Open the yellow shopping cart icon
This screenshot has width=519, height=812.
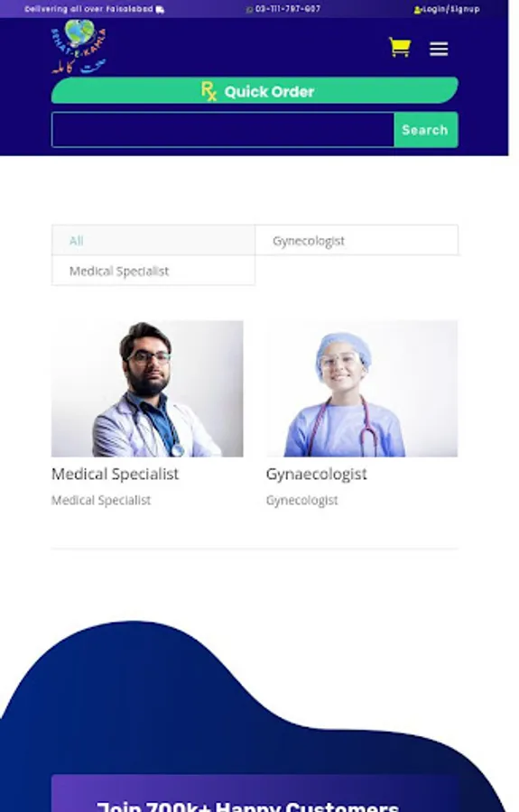coord(400,48)
